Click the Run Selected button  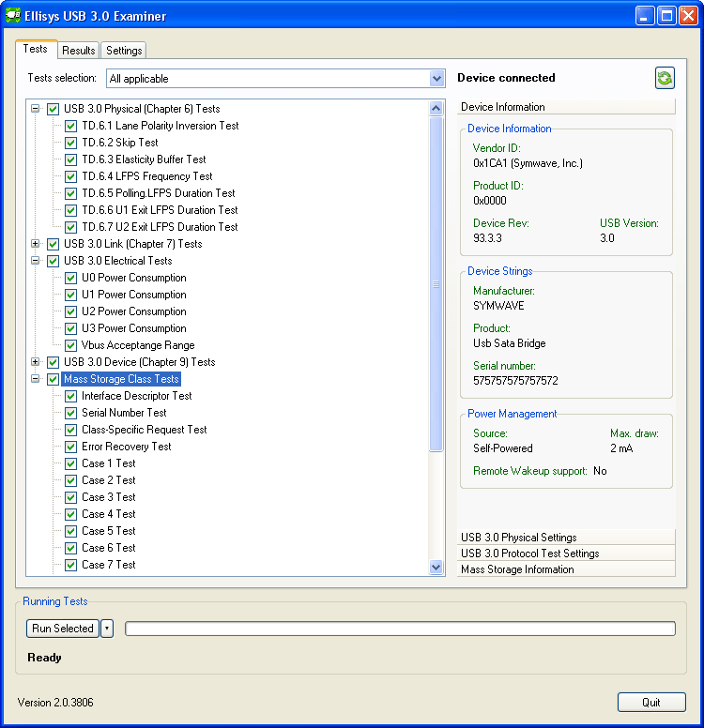(62, 629)
